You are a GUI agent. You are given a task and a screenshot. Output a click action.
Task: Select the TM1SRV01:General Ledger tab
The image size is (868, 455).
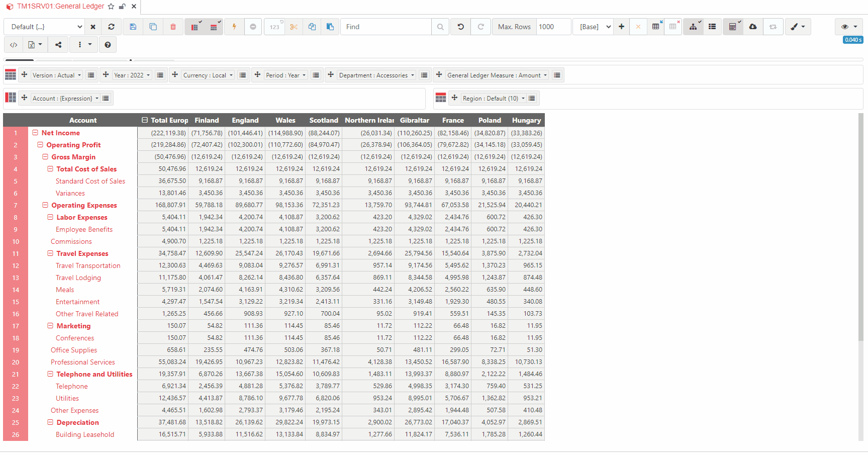click(x=60, y=7)
